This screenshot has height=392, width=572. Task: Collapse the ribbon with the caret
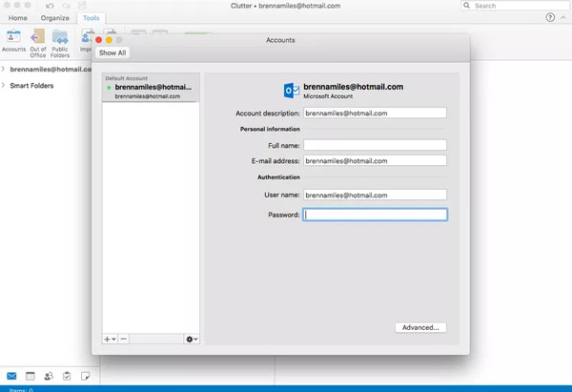563,17
